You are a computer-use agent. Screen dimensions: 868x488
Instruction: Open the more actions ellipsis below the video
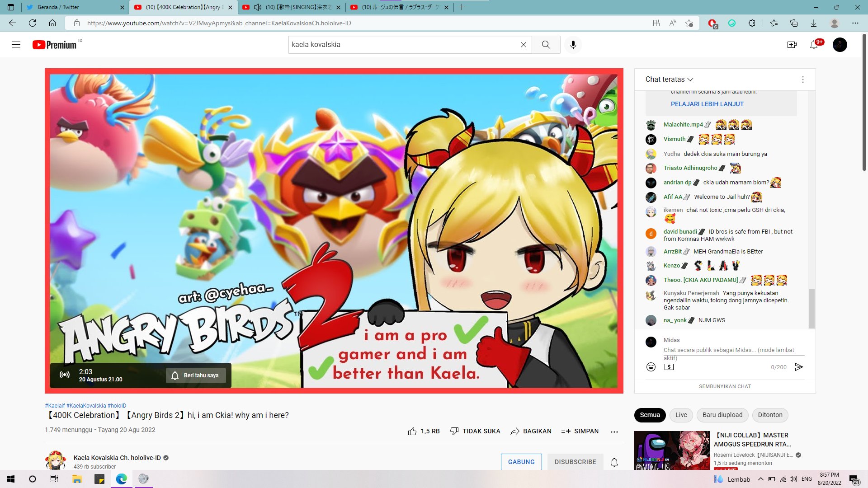pyautogui.click(x=614, y=432)
